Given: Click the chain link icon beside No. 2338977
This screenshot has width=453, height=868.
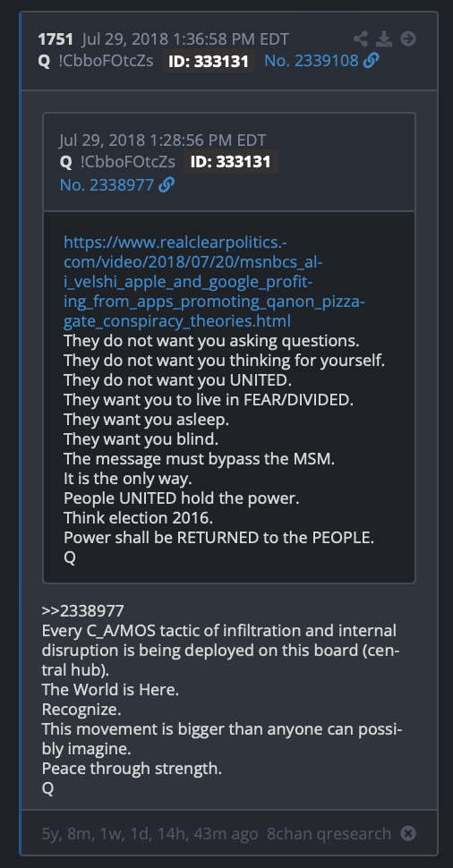Looking at the screenshot, I should coord(167,184).
